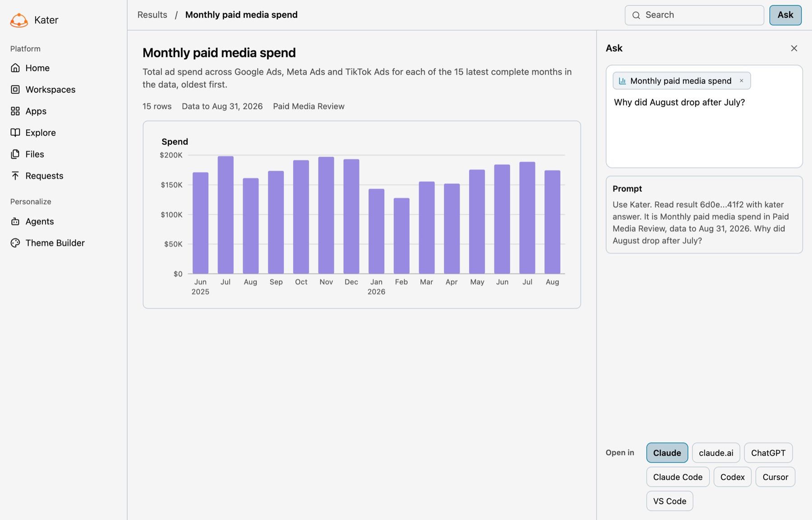Click the Explore book icon
This screenshot has height=520, width=812.
[15, 133]
